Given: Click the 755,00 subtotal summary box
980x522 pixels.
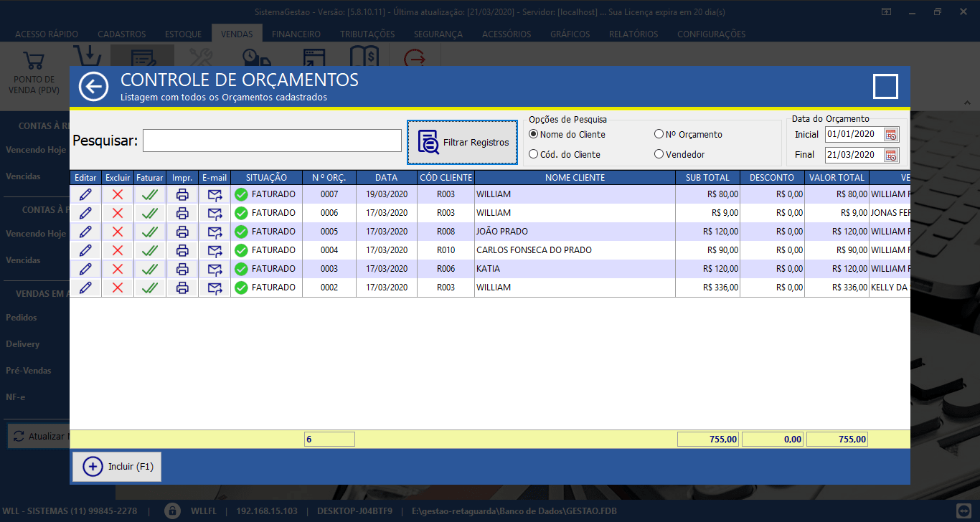Looking at the screenshot, I should [708, 439].
